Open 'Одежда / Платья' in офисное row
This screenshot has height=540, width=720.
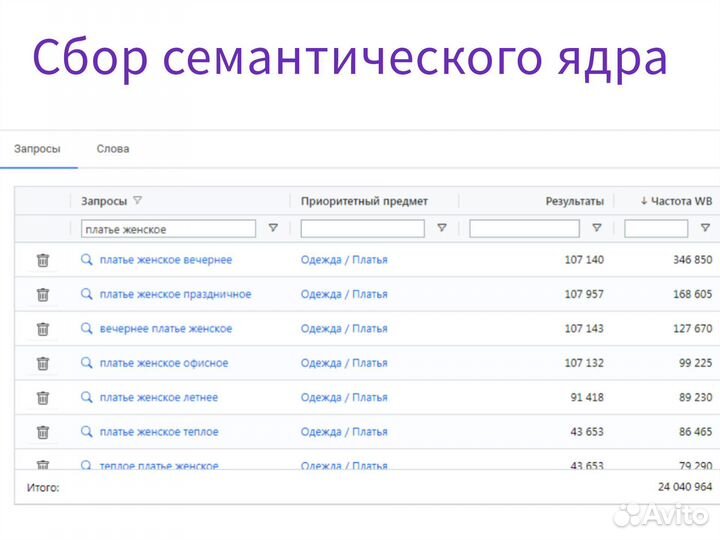344,363
